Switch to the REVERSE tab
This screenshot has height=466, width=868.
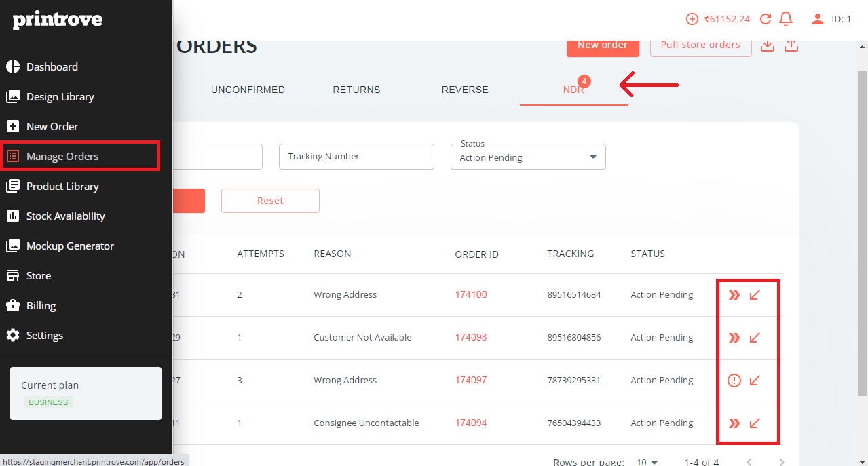pos(465,90)
